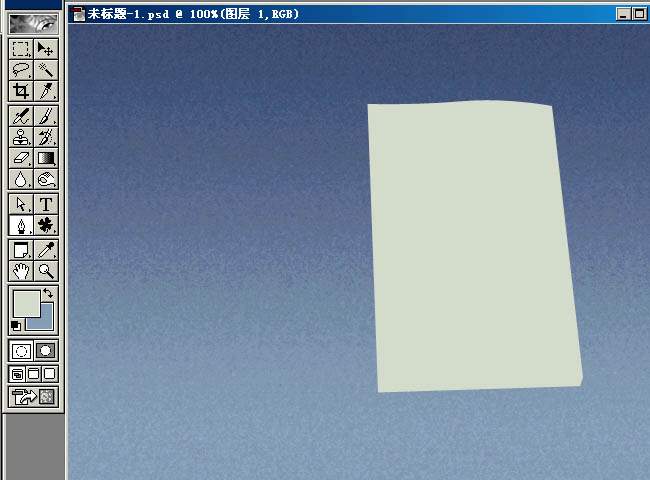The height and width of the screenshot is (480, 650).
Task: Select the Notes tool
Action: click(21, 250)
